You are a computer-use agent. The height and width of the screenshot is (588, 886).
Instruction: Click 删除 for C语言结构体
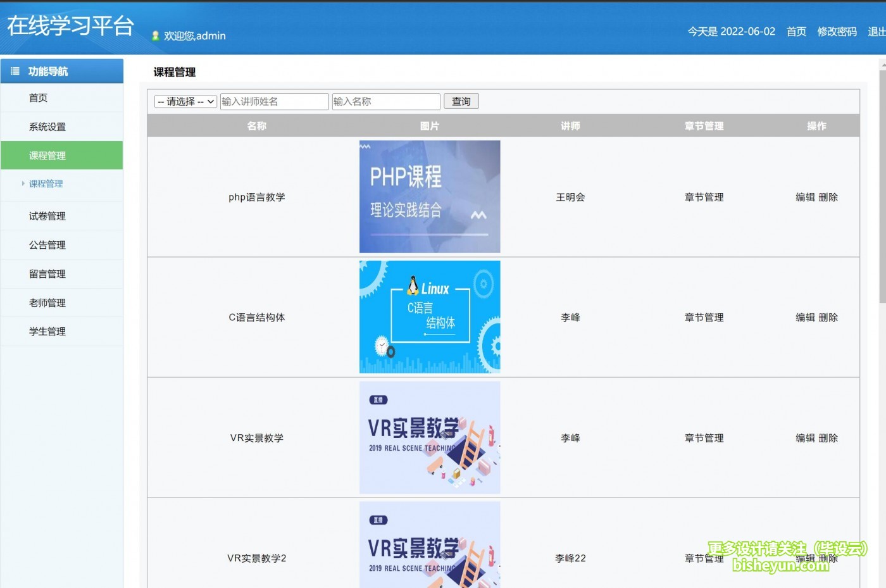(x=828, y=318)
